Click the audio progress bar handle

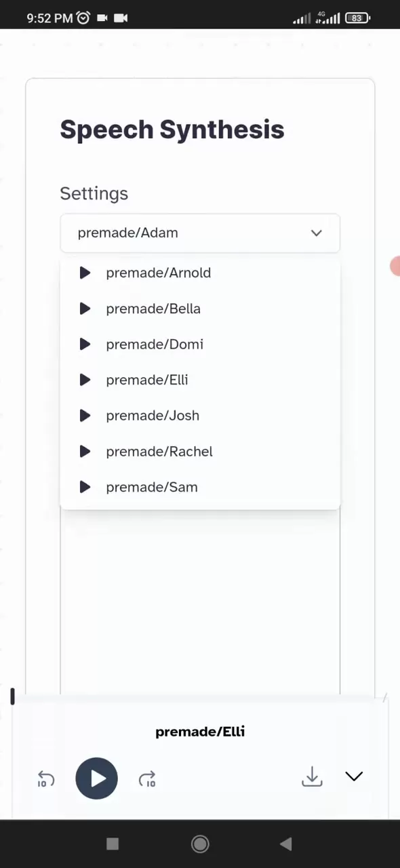coord(12,696)
